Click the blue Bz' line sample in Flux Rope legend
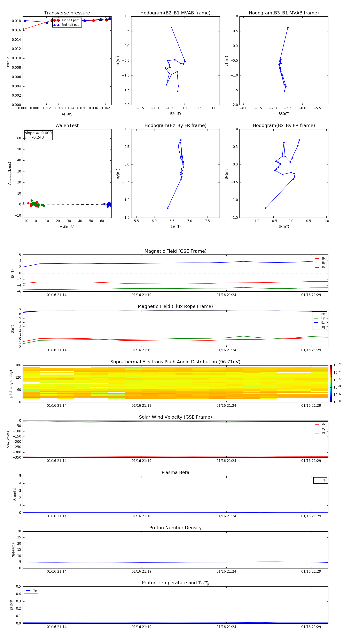The image size is (351, 644). point(316,323)
